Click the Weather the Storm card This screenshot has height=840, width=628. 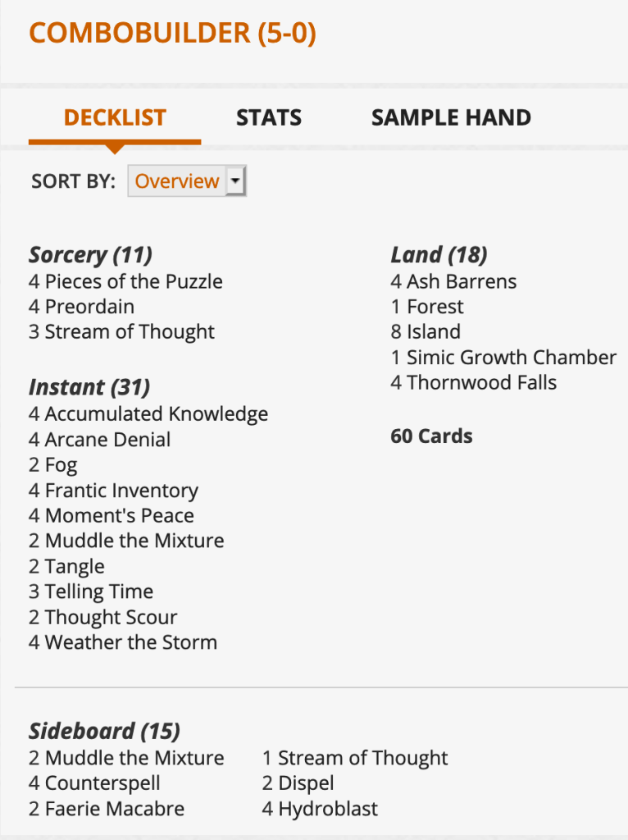click(131, 642)
